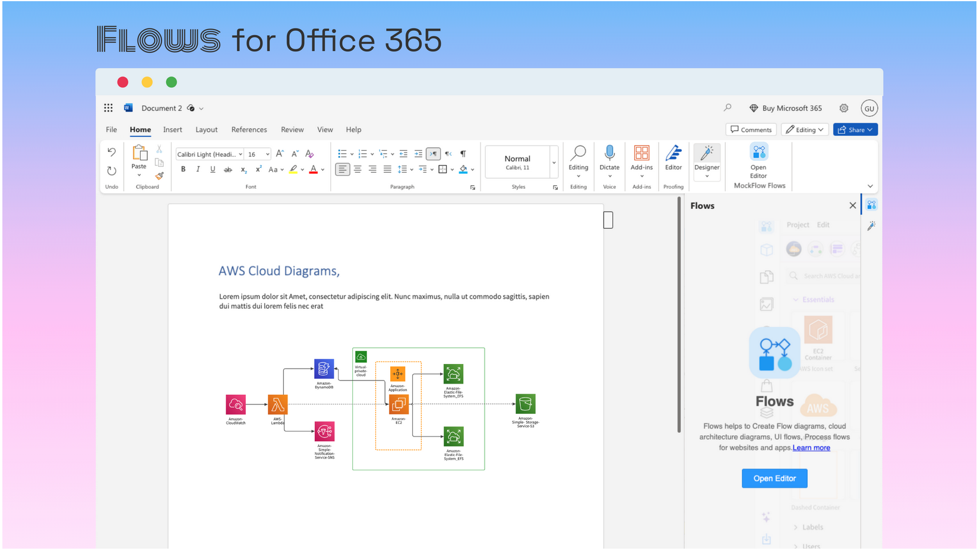
Task: Expand the Editing mode dropdown
Action: (821, 129)
